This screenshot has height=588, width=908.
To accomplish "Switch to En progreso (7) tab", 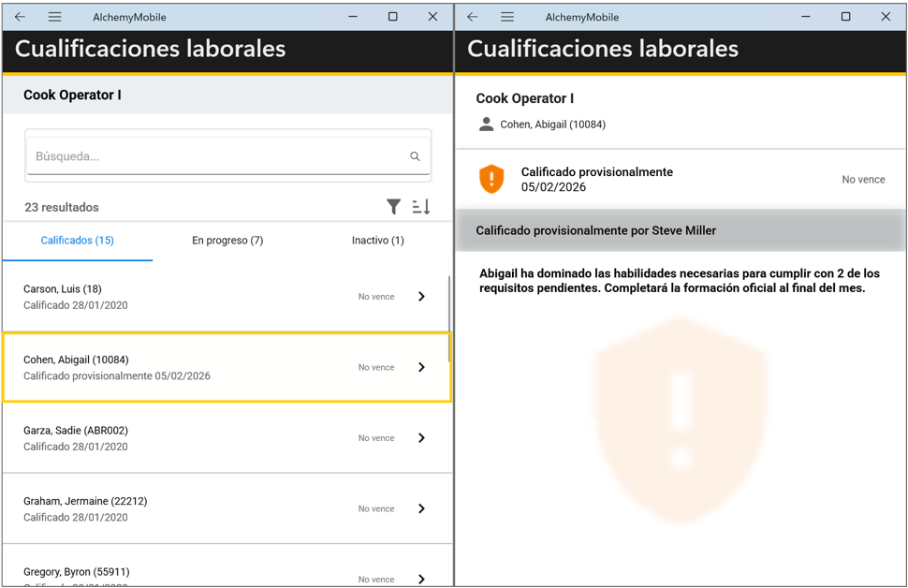I will (x=227, y=241).
